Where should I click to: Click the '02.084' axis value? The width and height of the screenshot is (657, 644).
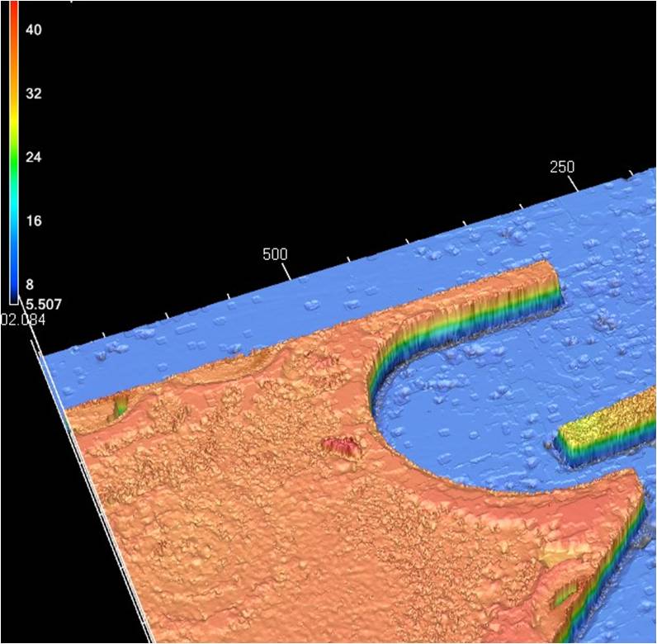click(x=22, y=320)
